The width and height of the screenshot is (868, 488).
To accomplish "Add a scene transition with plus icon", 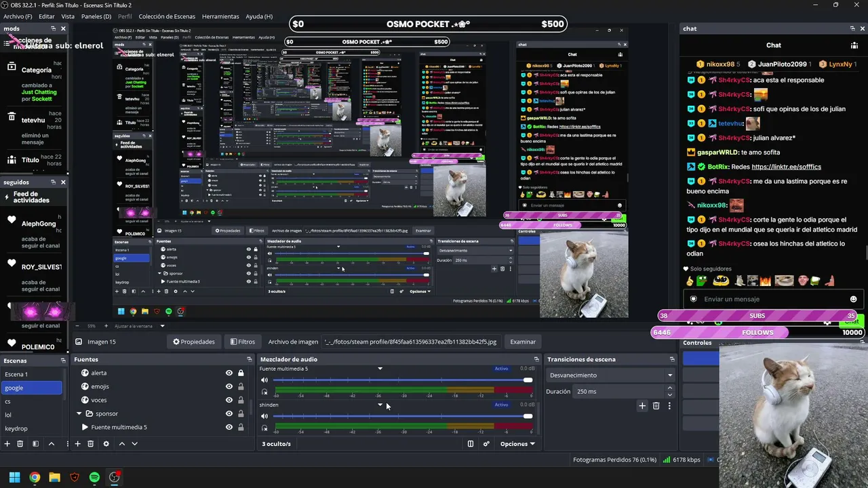I will [642, 406].
